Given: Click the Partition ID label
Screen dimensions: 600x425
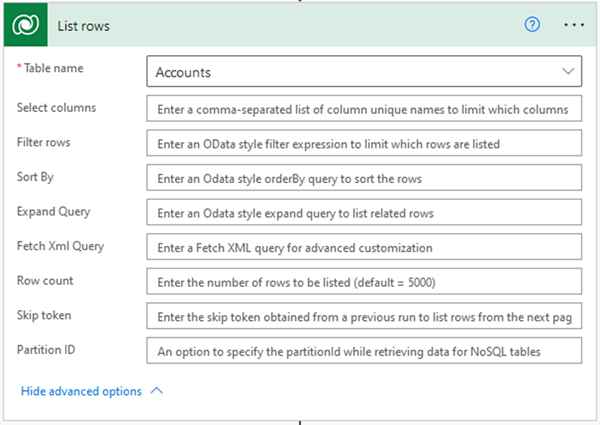Looking at the screenshot, I should click(47, 350).
